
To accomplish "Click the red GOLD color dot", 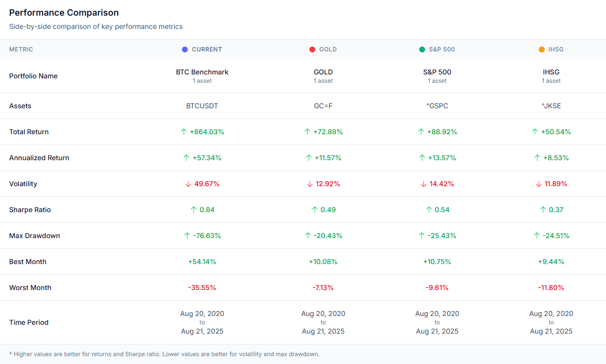I will click(312, 49).
